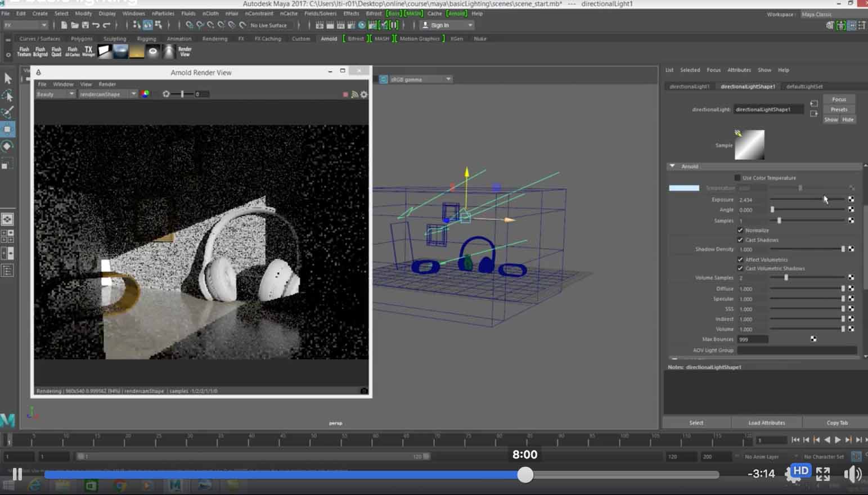Create an Arnold area light from the shelf
Screen dimensions: 868x495
point(105,51)
